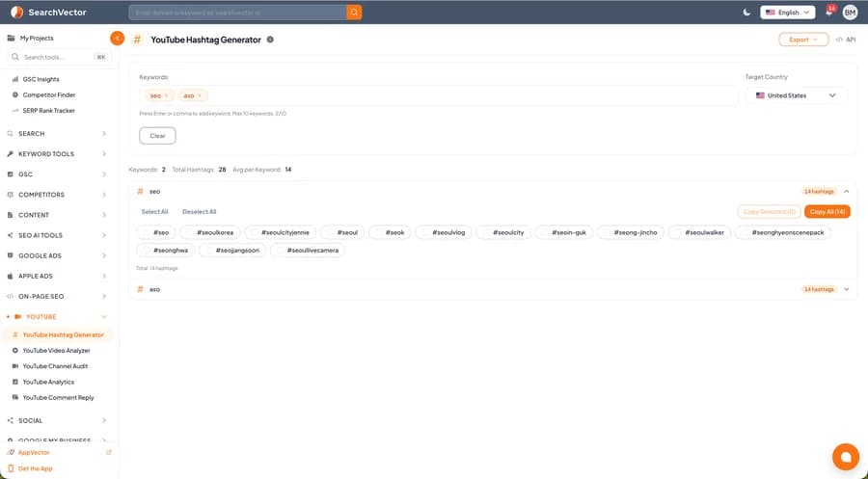Open the SOCIAL sidebar section
The width and height of the screenshot is (868, 479).
click(x=57, y=421)
